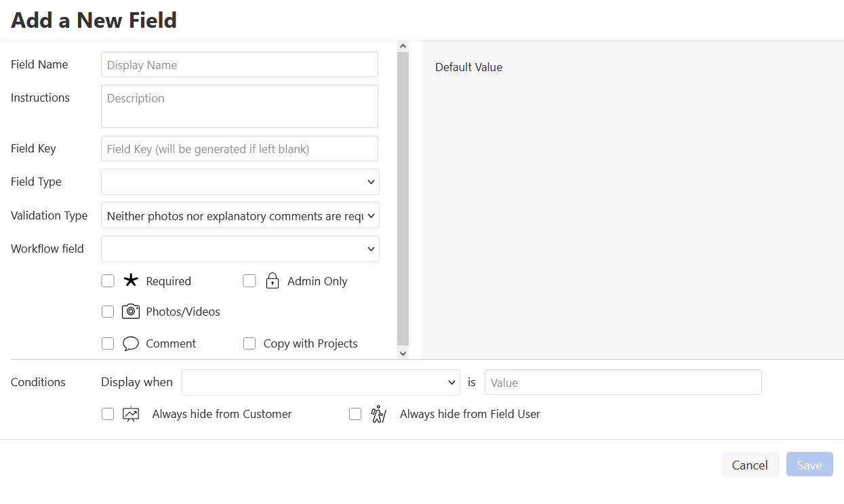The height and width of the screenshot is (504, 844).
Task: Tick the Admin Only checkbox
Action: pos(249,281)
